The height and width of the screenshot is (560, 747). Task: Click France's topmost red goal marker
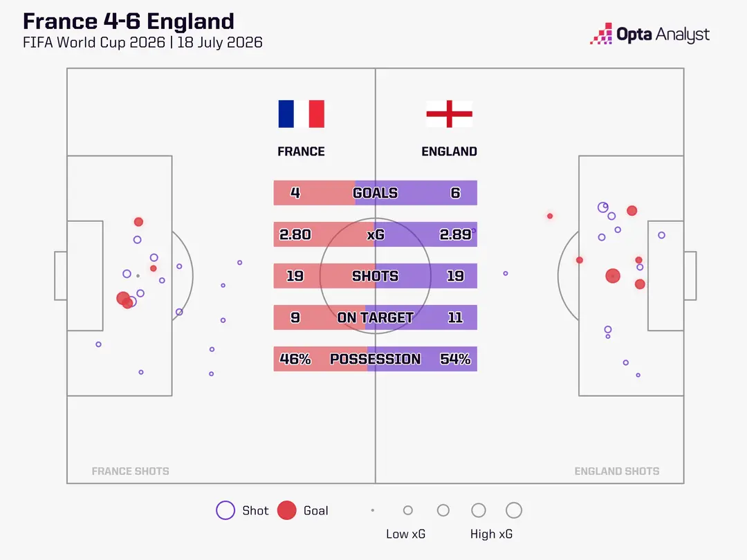pos(138,222)
